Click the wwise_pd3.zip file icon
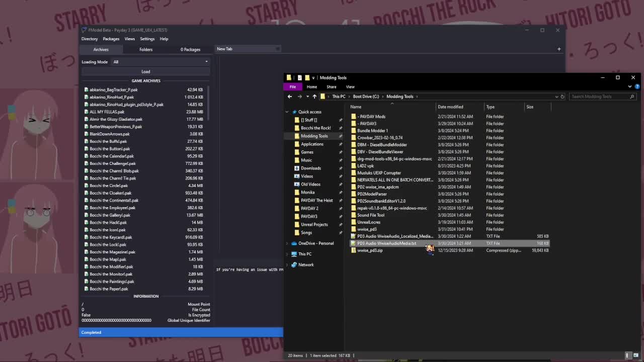Screen dimensions: 644x362 tap(353, 250)
